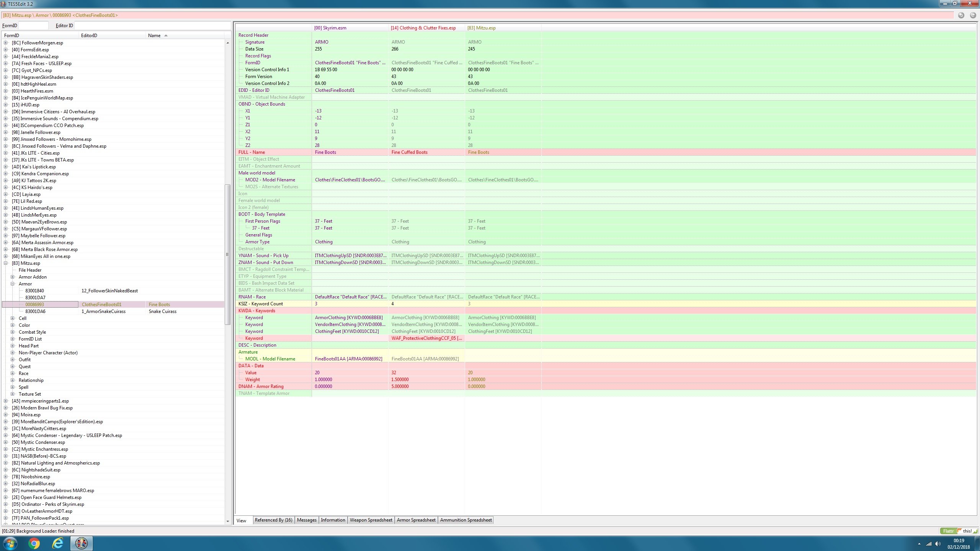The image size is (980, 551).
Task: Select record 83001840 12_FollowerSkinNakedBeast
Action: click(113, 291)
